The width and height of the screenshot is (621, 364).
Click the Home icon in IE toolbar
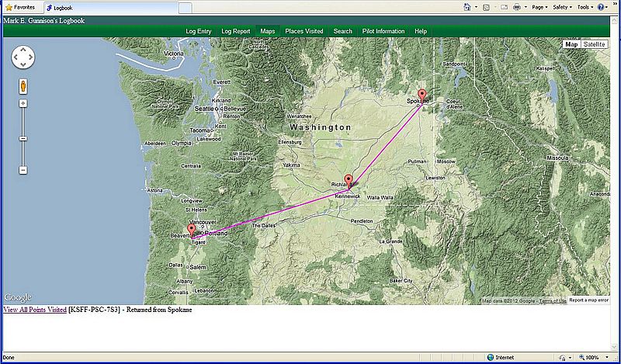pos(467,7)
